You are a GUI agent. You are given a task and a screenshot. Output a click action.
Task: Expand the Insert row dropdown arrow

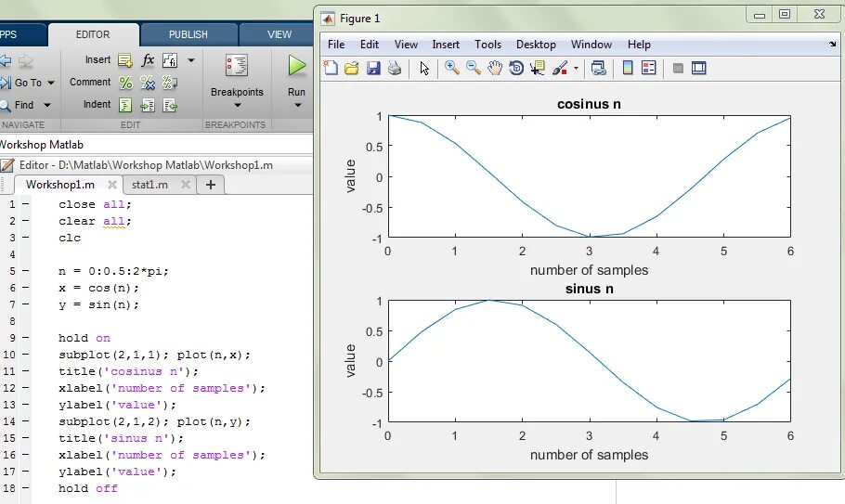[x=191, y=60]
